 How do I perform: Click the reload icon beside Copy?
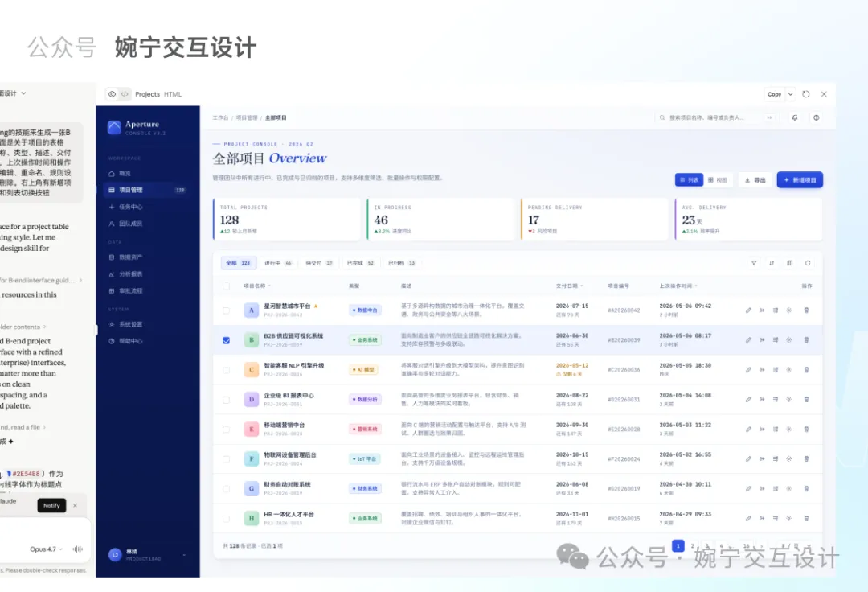[806, 94]
